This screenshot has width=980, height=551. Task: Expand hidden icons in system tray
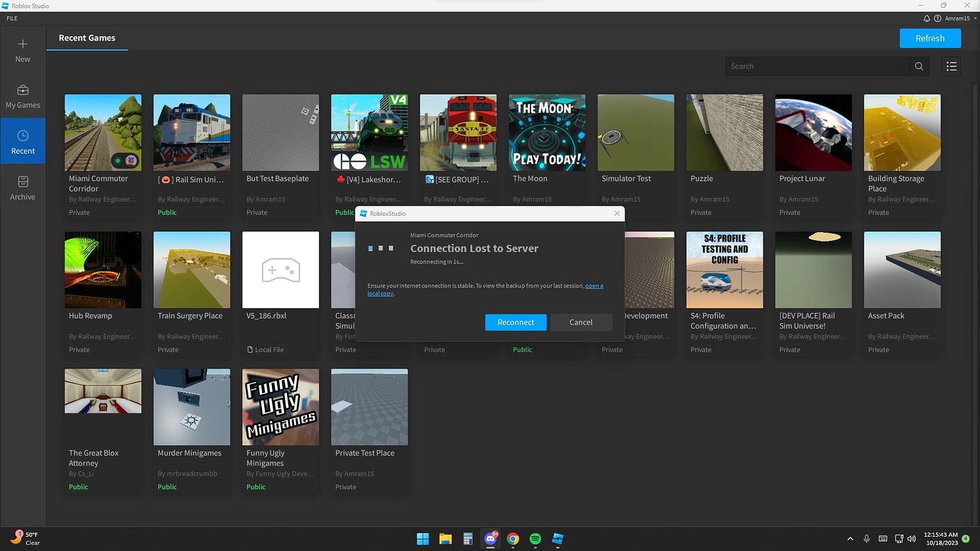850,539
